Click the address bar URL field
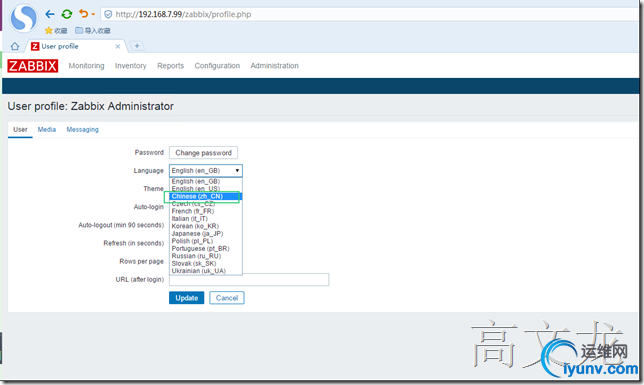644x385 pixels. click(x=370, y=14)
